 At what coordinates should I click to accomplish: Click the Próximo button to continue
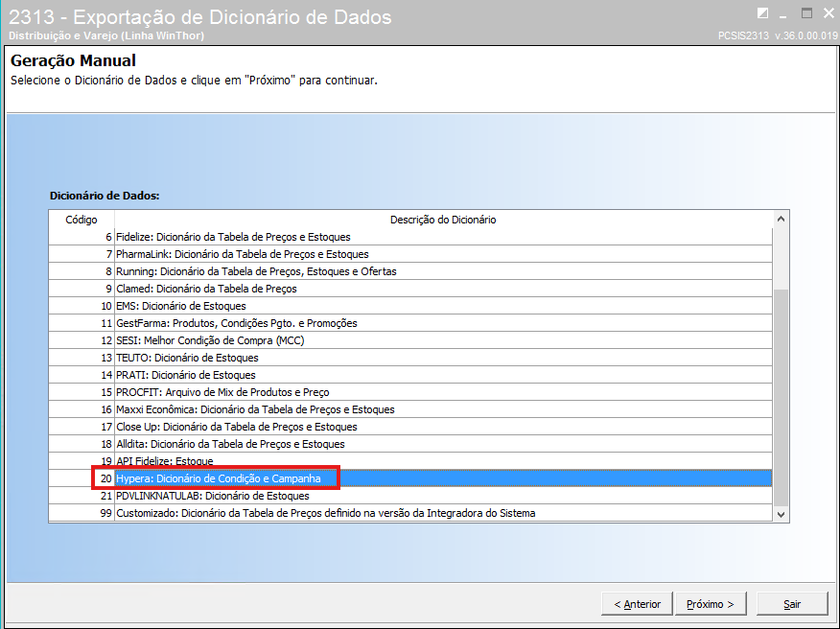[711, 604]
